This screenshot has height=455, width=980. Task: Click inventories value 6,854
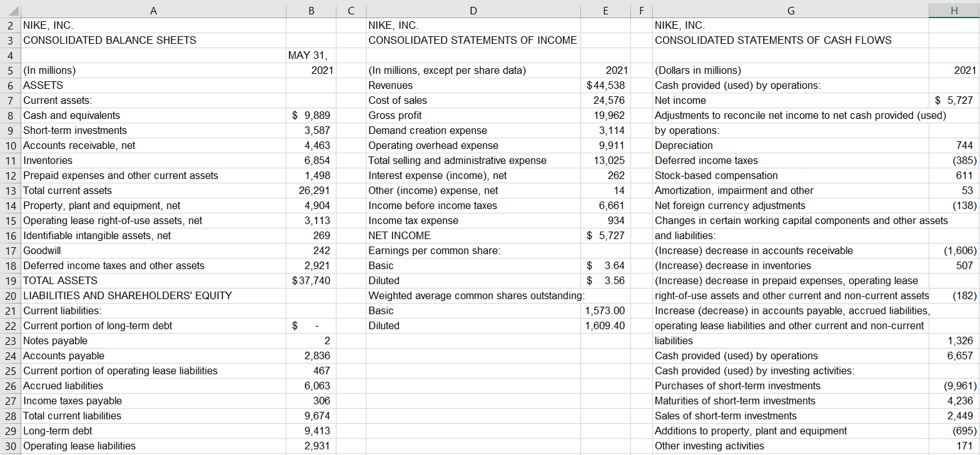tap(311, 160)
